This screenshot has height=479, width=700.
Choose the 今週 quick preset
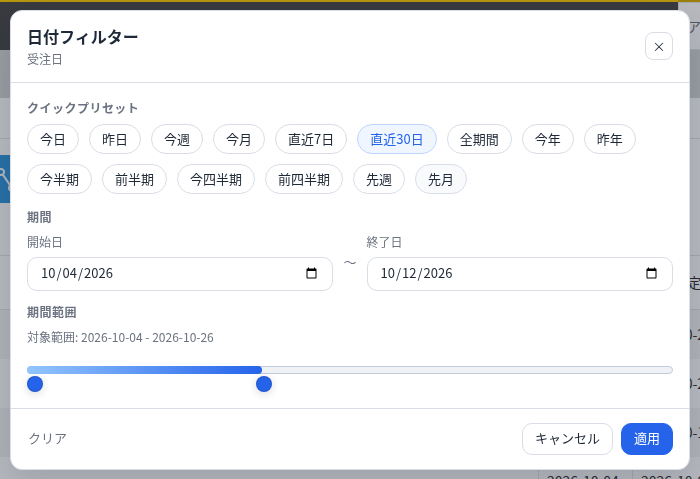(x=177, y=139)
